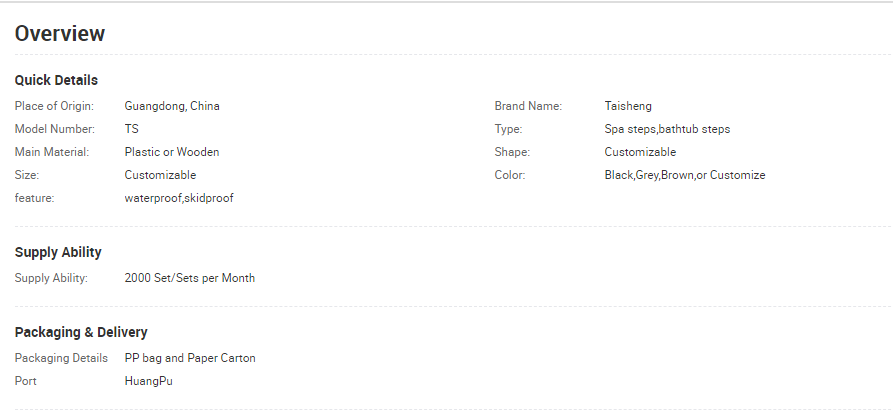
Task: Click the bold Supply Ability section heading
Action: (58, 252)
